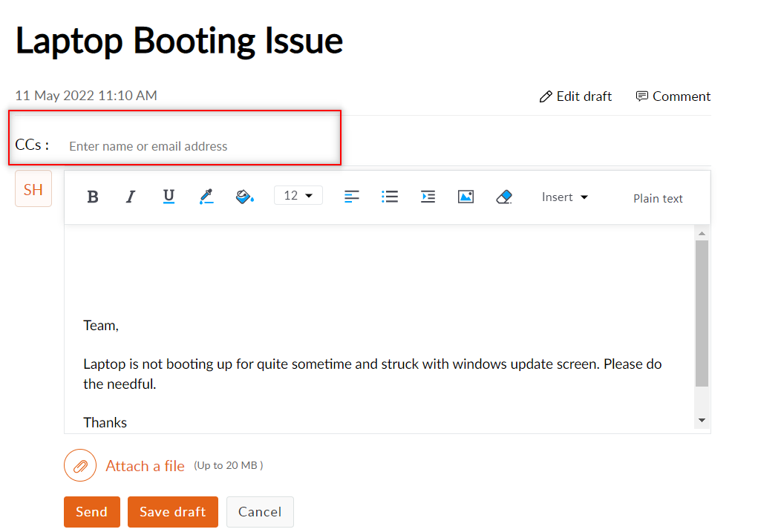The height and width of the screenshot is (532, 758).
Task: Place cursor in the message body text
Action: click(372, 373)
